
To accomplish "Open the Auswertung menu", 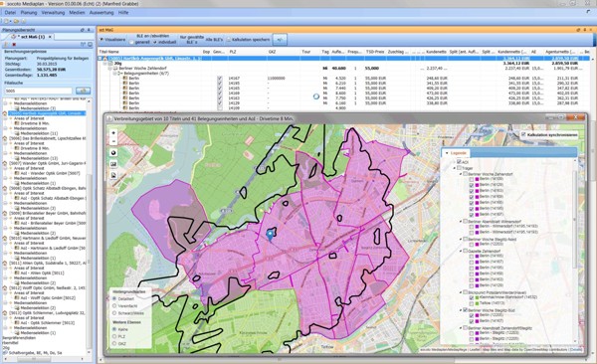I will [x=101, y=13].
